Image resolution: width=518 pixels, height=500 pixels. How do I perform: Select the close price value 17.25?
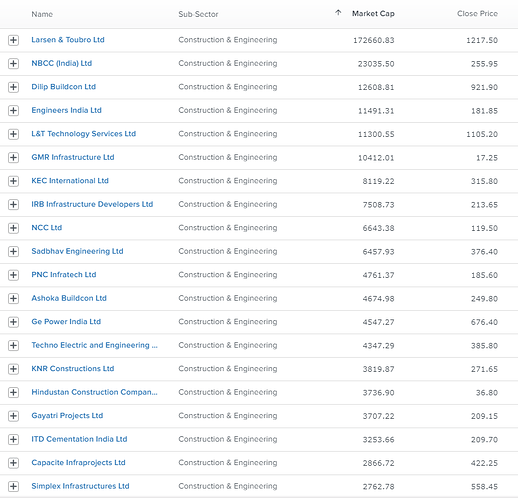487,158
